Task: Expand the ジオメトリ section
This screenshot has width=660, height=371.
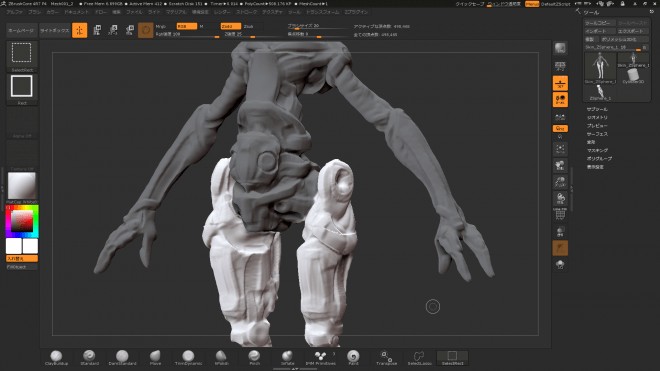Action: click(597, 117)
